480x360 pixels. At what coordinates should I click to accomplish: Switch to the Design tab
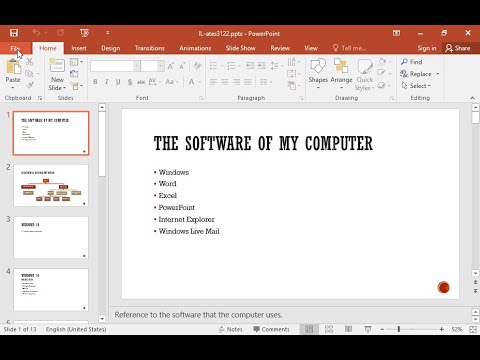(x=111, y=48)
